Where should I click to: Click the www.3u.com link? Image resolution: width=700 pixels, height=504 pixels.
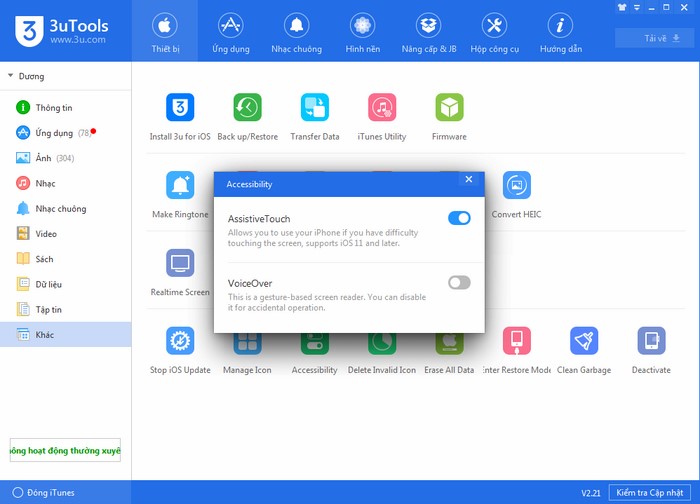(x=78, y=40)
